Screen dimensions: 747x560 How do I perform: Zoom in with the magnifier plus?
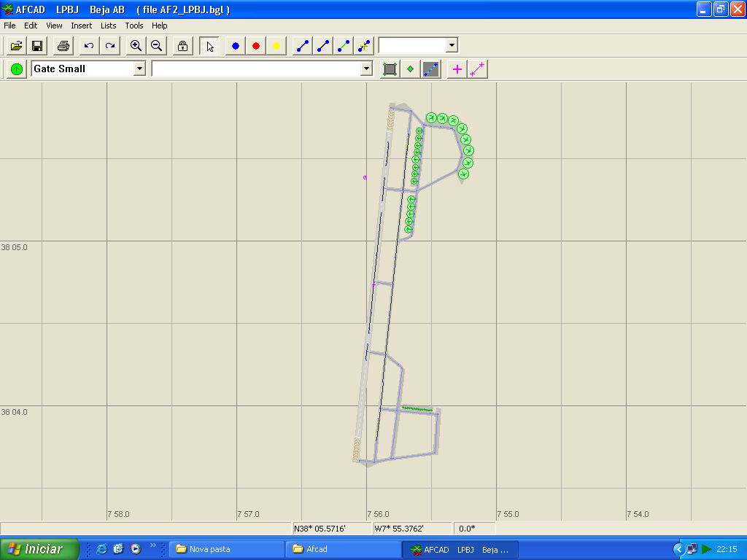click(136, 46)
